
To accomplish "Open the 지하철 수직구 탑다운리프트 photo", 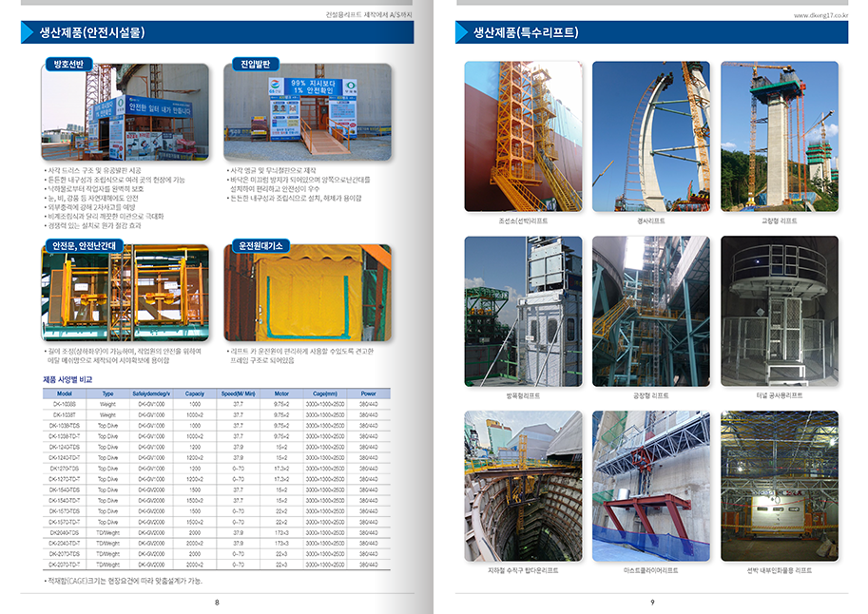I will tap(522, 486).
